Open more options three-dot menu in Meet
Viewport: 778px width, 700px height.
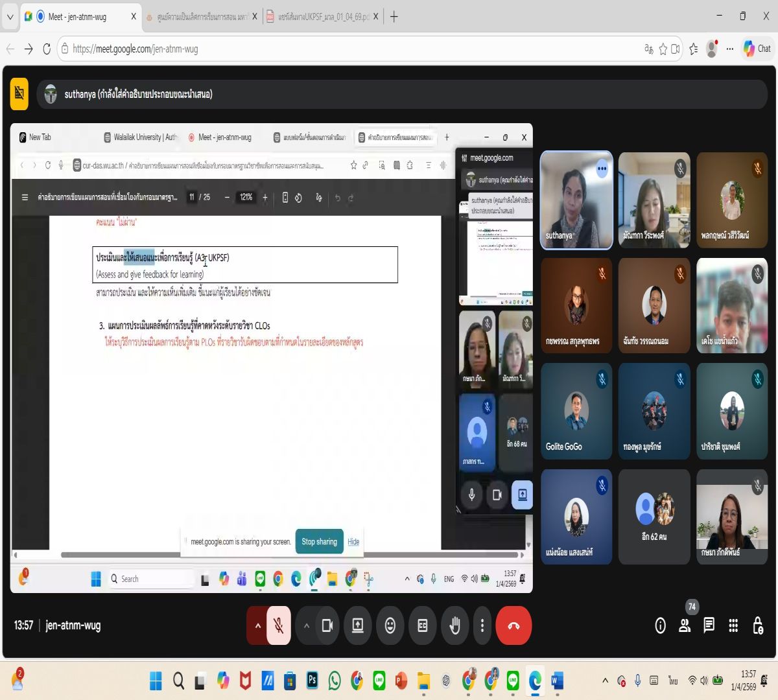pos(482,625)
